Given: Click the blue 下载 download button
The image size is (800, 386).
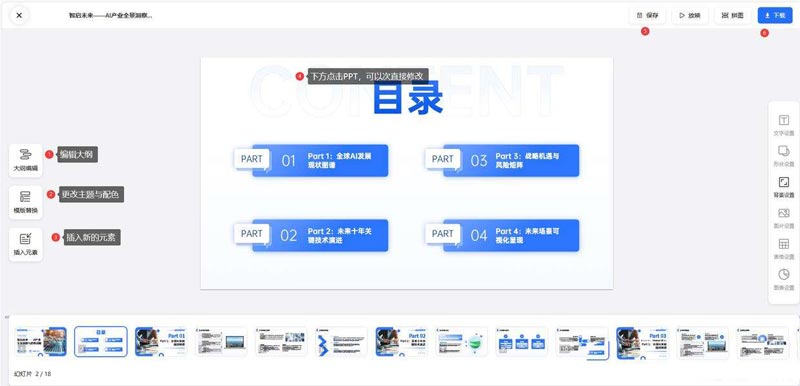Looking at the screenshot, I should click(x=775, y=15).
